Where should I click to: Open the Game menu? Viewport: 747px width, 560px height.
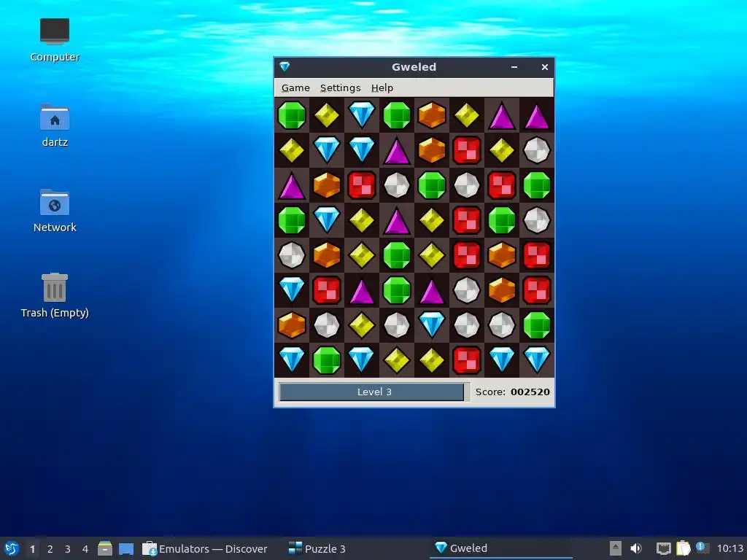coord(295,87)
